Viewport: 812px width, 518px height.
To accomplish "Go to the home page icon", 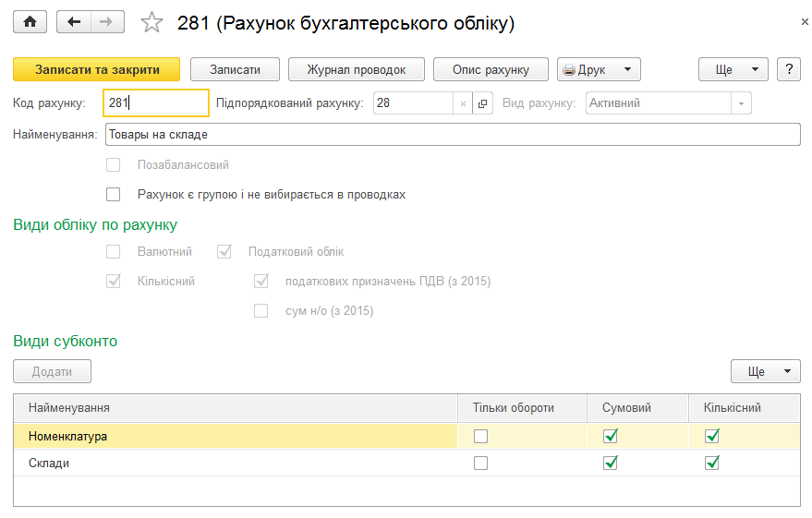I will pos(30,22).
